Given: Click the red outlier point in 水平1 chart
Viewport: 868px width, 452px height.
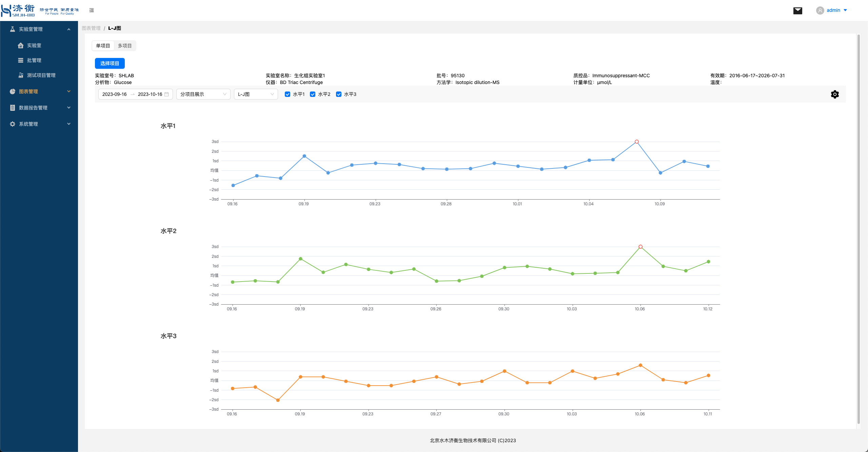Looking at the screenshot, I should pyautogui.click(x=637, y=142).
